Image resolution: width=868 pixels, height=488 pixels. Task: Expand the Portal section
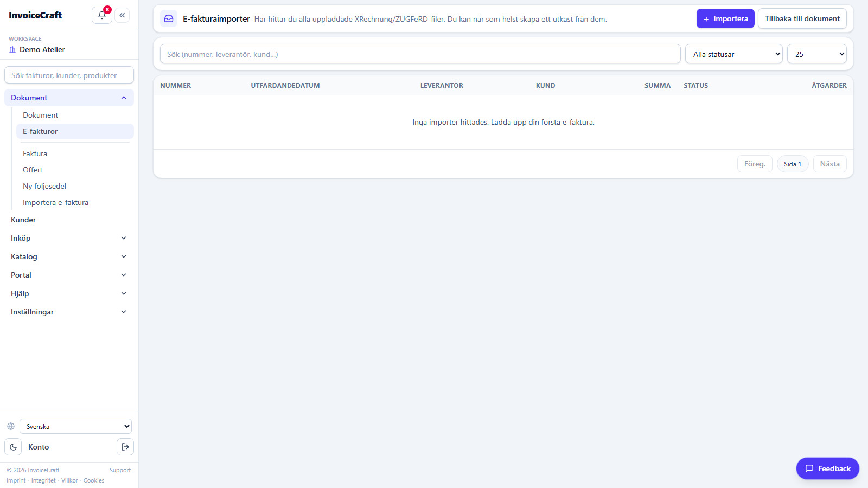coord(69,275)
